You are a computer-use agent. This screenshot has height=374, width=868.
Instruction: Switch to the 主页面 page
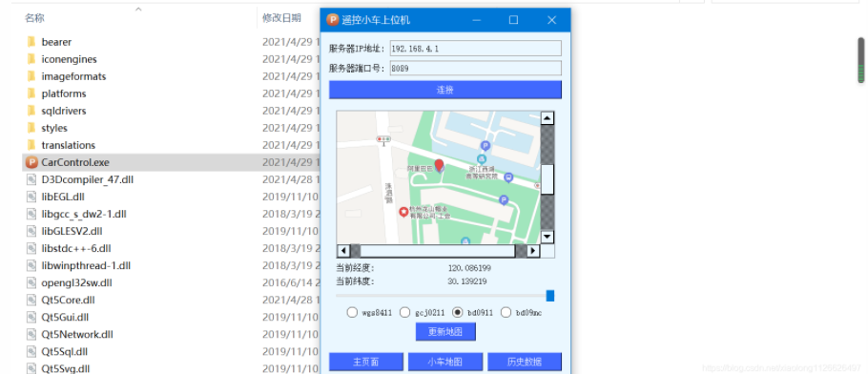pos(366,362)
